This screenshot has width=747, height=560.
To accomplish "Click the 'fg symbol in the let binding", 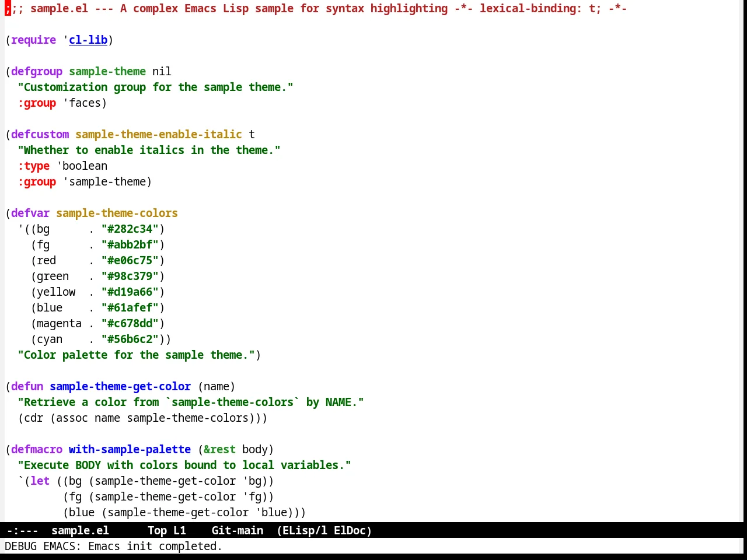I will click(252, 496).
